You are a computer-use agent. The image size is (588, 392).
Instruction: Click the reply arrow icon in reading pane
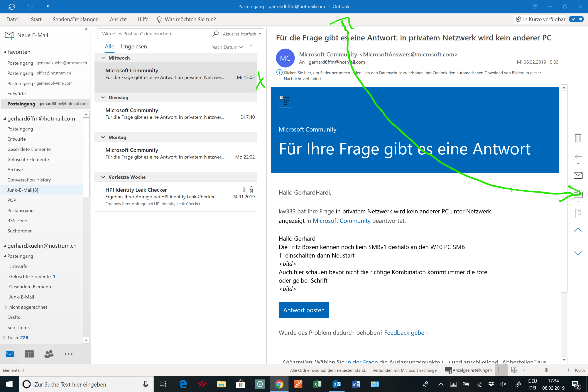coord(578,157)
